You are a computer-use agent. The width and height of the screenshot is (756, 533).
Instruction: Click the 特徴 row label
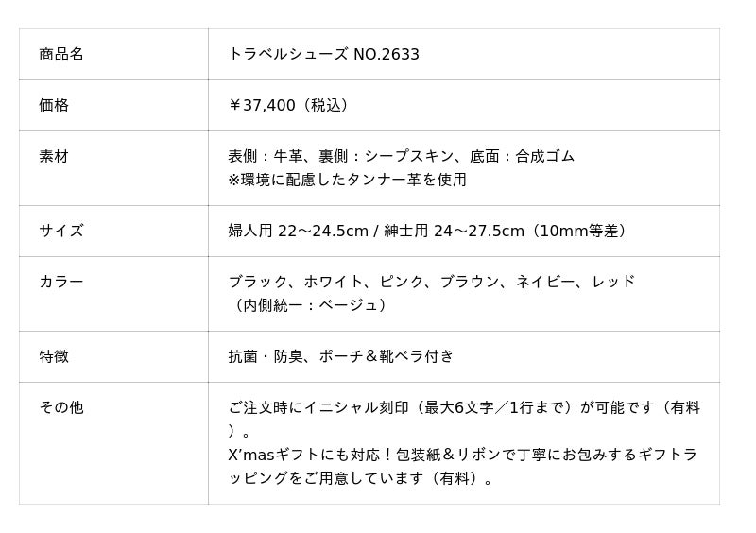pos(54,356)
